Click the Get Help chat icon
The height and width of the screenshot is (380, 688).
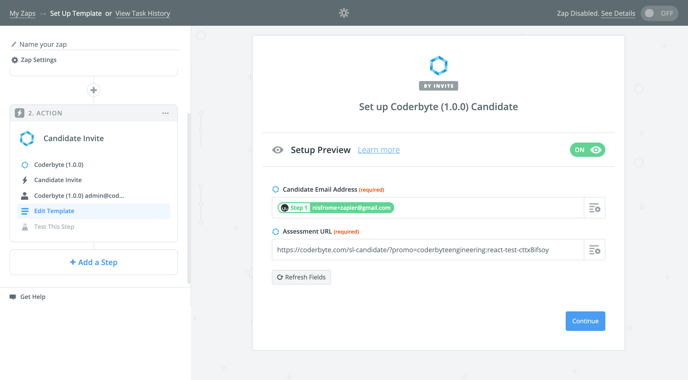point(12,297)
